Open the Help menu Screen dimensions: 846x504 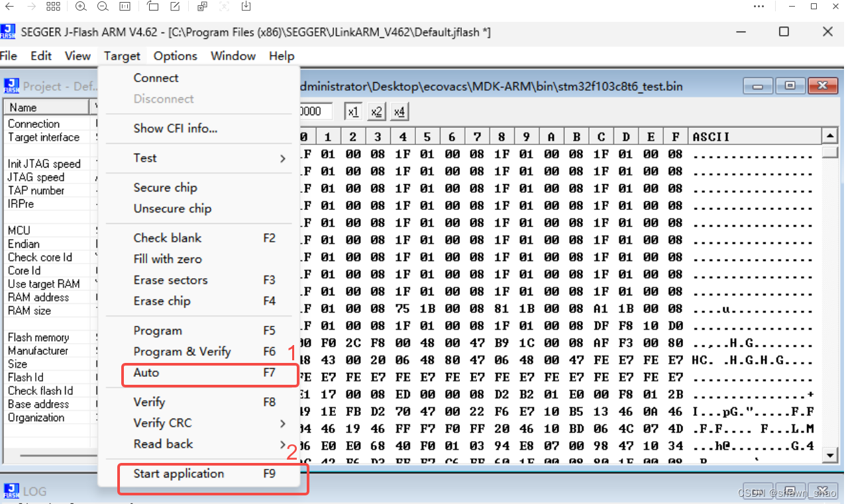tap(282, 56)
